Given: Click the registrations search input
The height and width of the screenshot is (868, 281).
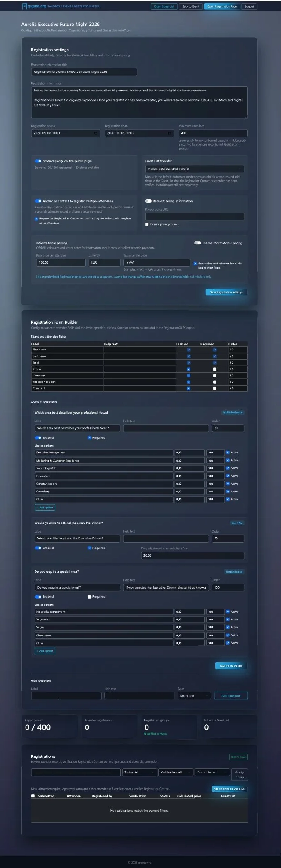Looking at the screenshot, I should (76, 772).
